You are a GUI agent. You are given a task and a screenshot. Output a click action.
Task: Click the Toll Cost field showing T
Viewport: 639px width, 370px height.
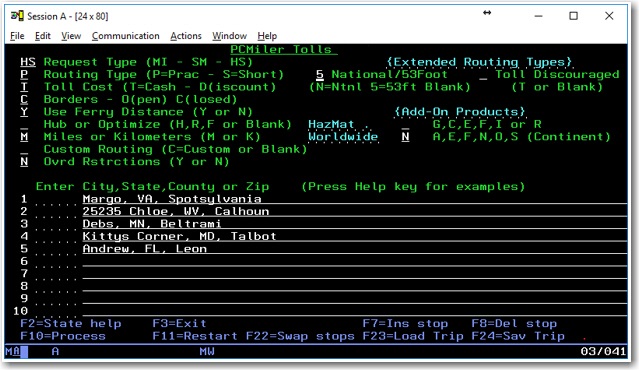[24, 87]
